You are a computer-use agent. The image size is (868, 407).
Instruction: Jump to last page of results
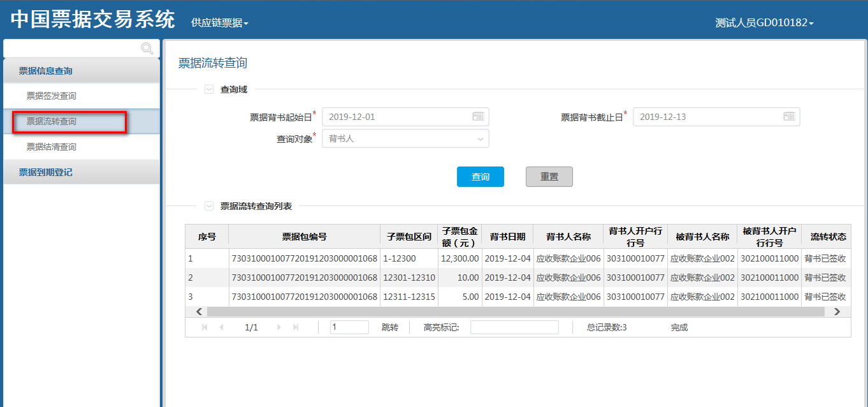point(296,327)
